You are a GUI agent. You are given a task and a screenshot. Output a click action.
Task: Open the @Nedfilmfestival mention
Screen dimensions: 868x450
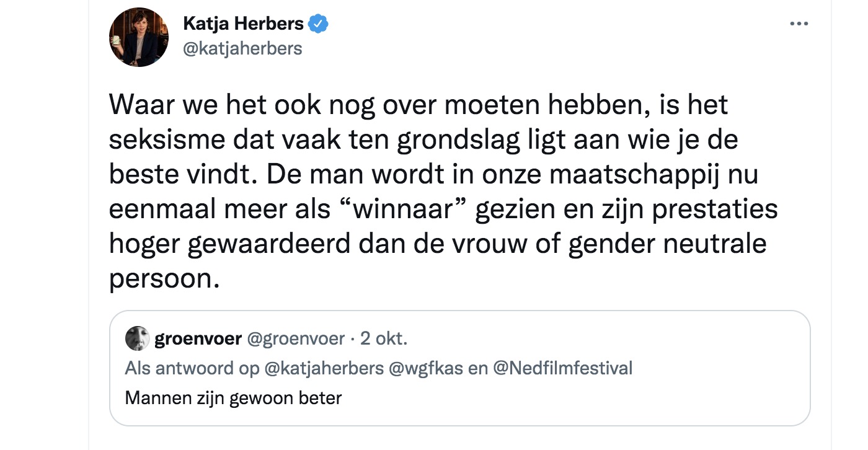coord(562,368)
